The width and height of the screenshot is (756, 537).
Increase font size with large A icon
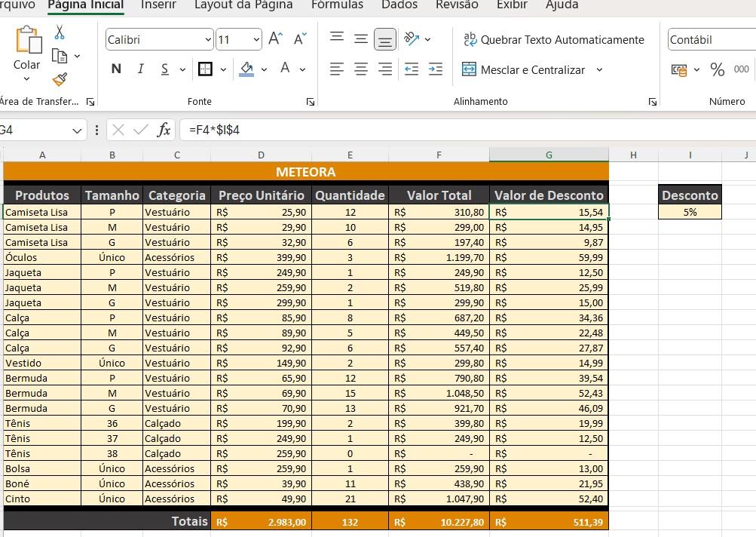tap(276, 39)
